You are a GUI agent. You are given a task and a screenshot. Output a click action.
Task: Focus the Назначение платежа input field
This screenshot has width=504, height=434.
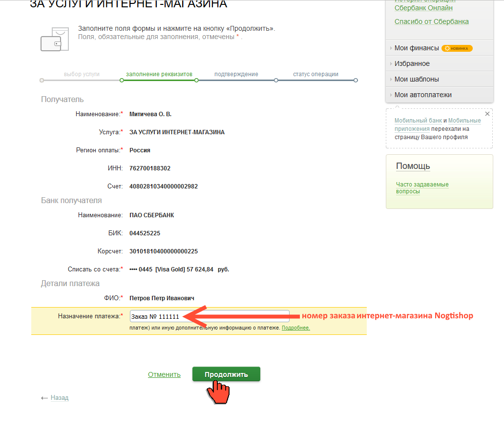coord(210,316)
